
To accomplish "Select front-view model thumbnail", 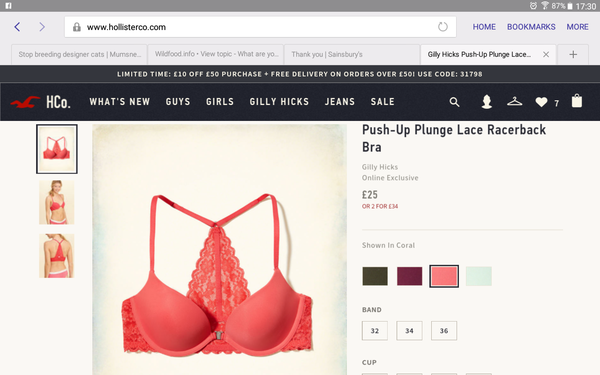I will click(x=57, y=202).
